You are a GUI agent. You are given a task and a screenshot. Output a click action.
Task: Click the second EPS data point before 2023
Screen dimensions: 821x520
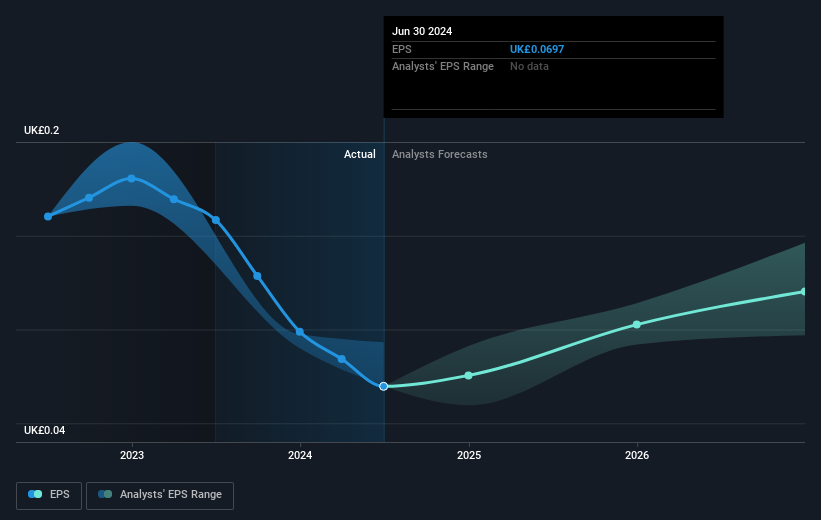pos(89,198)
